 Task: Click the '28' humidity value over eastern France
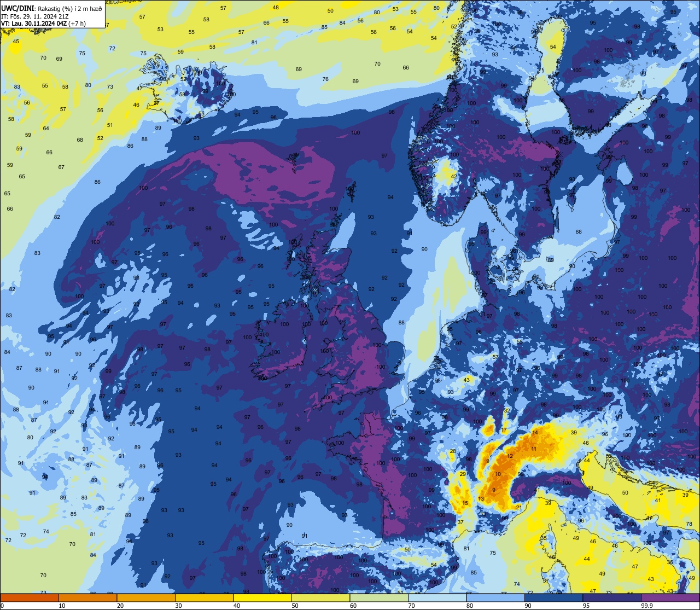[453, 451]
